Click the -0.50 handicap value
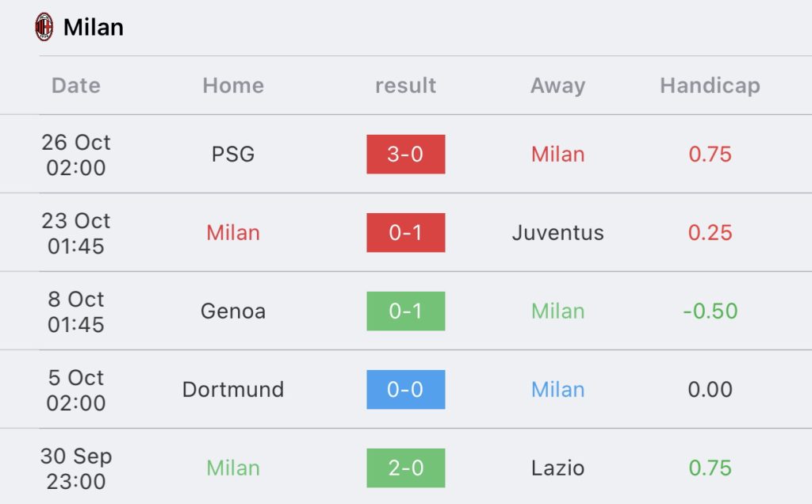The height and width of the screenshot is (504, 812). 710,311
